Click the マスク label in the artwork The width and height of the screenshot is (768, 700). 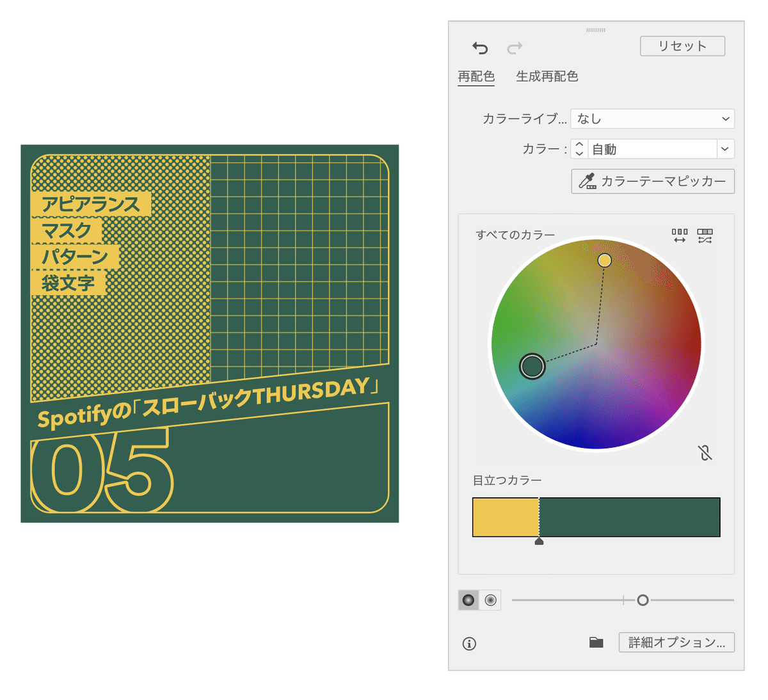click(x=67, y=230)
